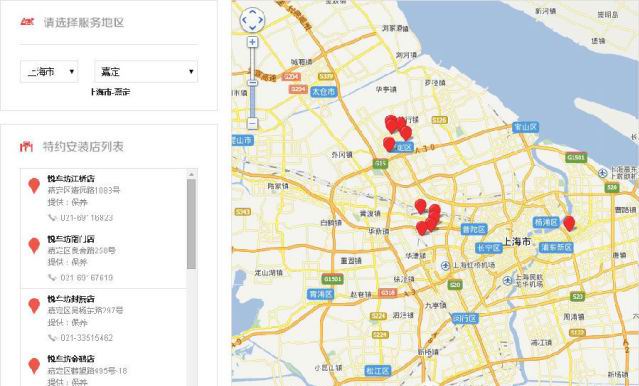Pan map right with compass arrow
This screenshot has width=639, height=386.
click(260, 20)
